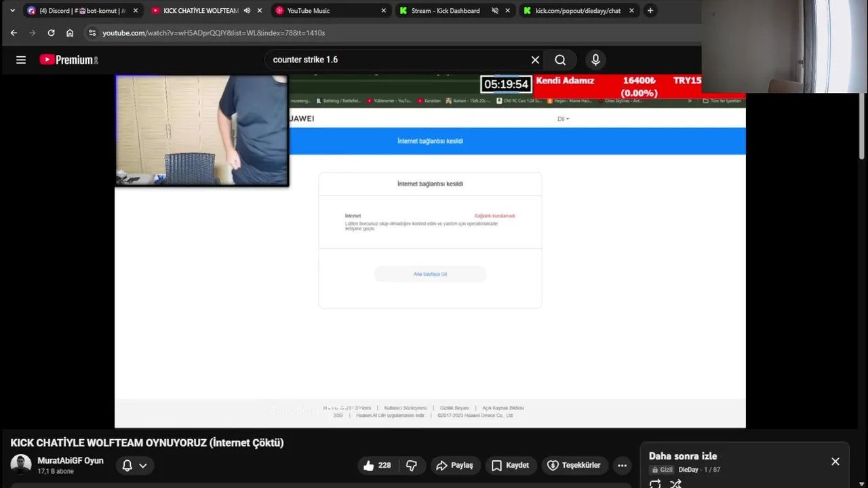Open the browser home page

click(70, 33)
